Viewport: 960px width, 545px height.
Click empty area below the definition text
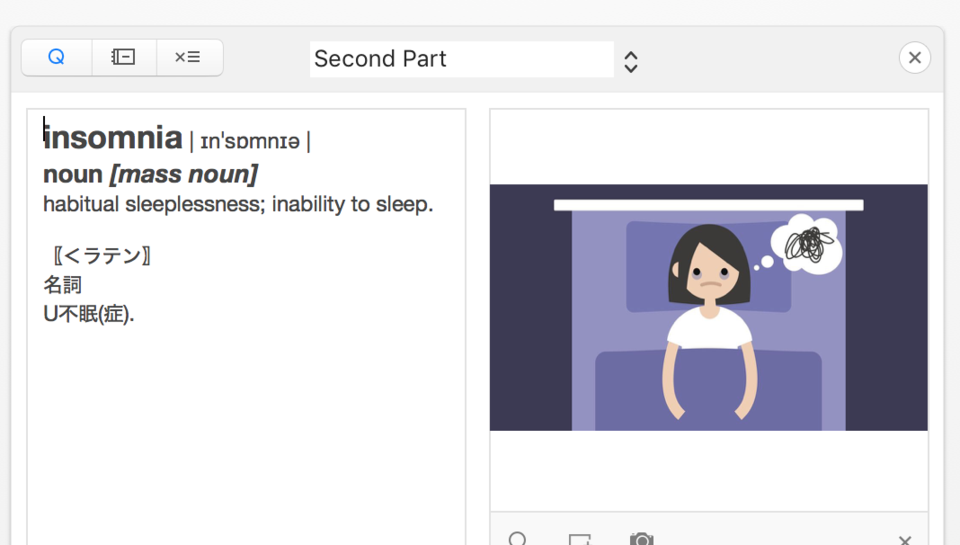pos(246,435)
